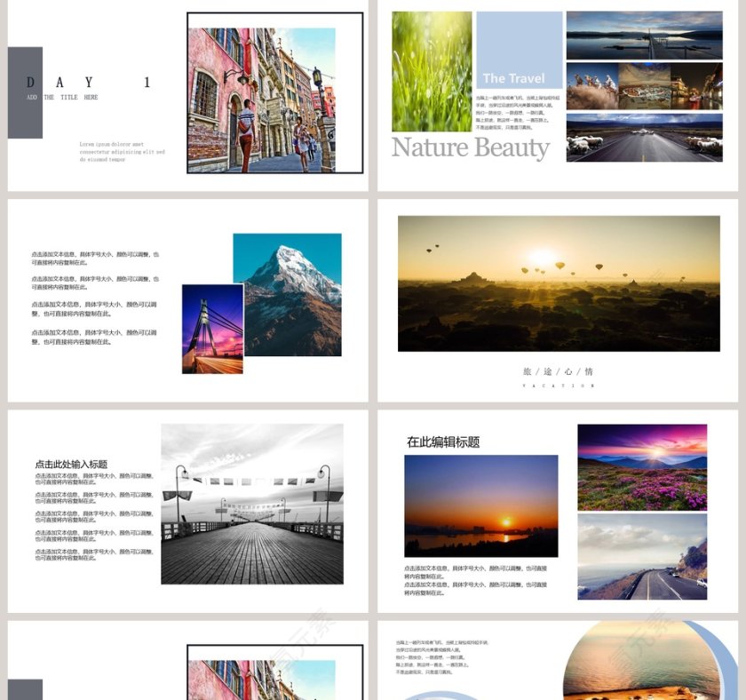
Task: Select the blue 'The Travel' block
Action: [x=519, y=50]
